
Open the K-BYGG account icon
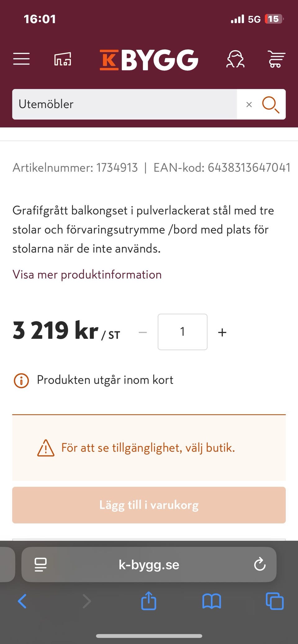[x=236, y=59]
